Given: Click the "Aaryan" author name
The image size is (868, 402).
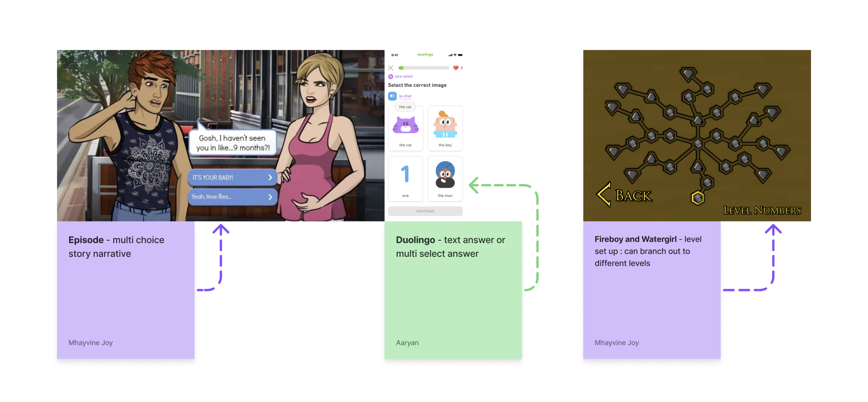Looking at the screenshot, I should 407,343.
